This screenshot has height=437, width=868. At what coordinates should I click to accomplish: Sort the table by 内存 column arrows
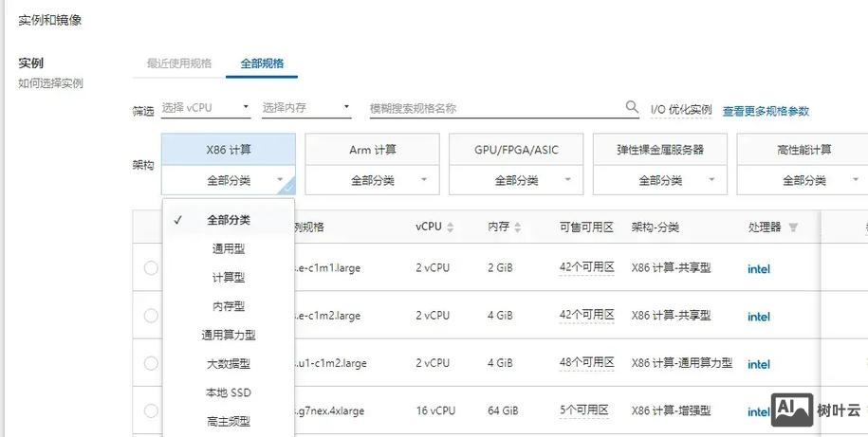point(518,228)
